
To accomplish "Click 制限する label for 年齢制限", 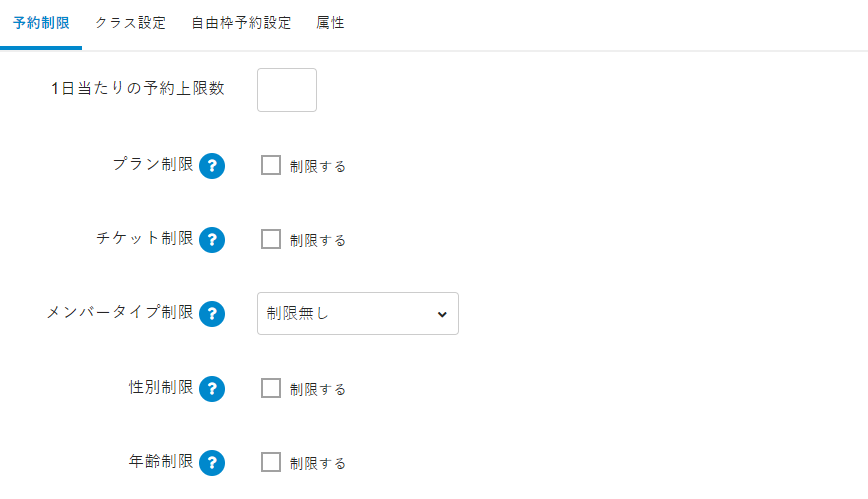I will coord(318,463).
